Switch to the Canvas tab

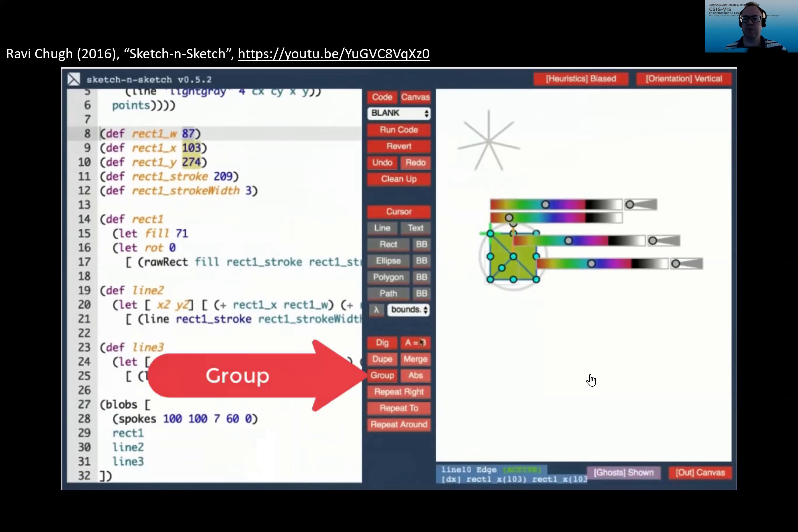pos(415,97)
